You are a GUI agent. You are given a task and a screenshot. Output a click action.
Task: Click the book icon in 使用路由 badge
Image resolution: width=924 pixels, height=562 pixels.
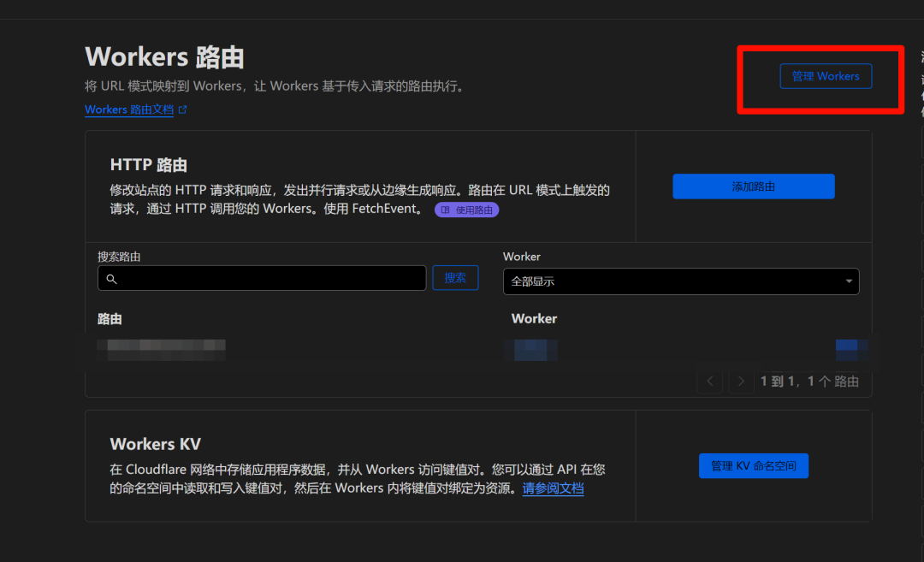[x=446, y=210]
